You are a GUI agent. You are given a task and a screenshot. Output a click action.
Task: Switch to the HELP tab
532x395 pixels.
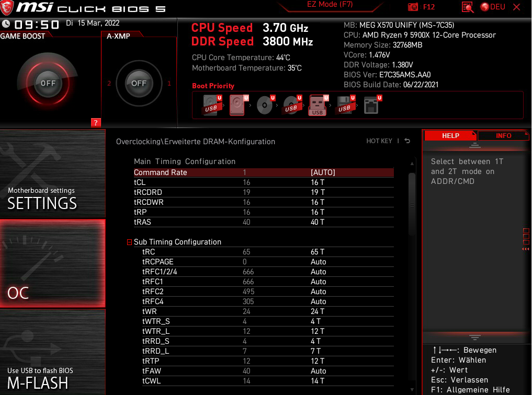point(450,135)
